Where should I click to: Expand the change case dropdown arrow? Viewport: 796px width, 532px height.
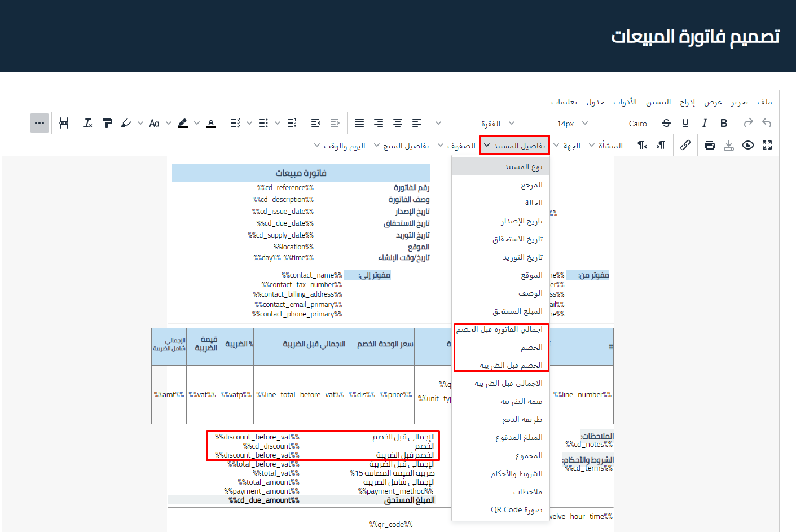pyautogui.click(x=169, y=123)
